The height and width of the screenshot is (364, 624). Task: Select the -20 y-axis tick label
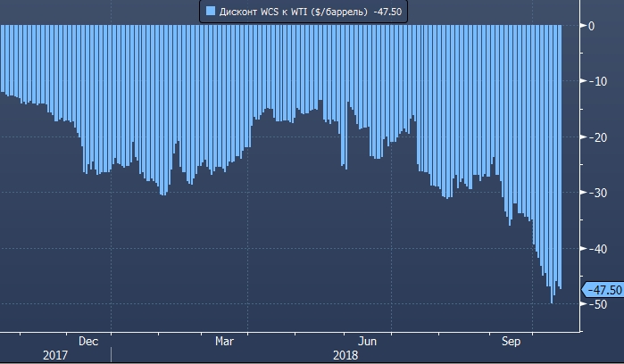(x=593, y=137)
